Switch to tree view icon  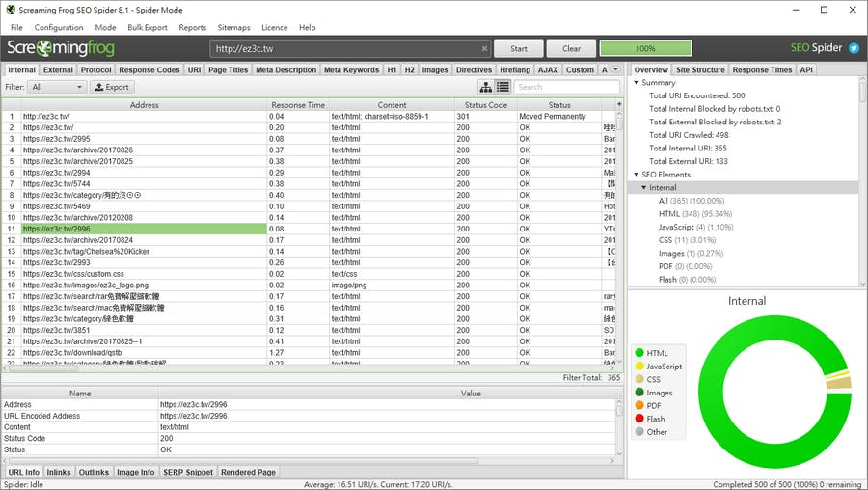[486, 87]
